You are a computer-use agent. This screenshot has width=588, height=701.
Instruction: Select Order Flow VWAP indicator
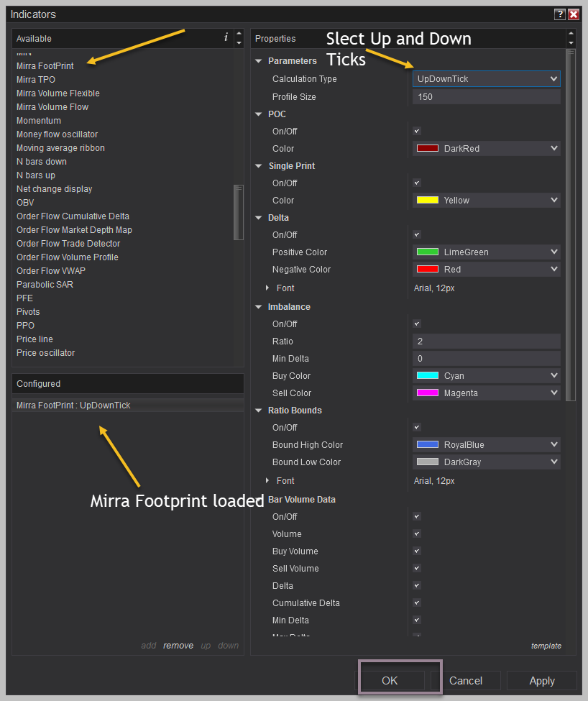pos(51,271)
